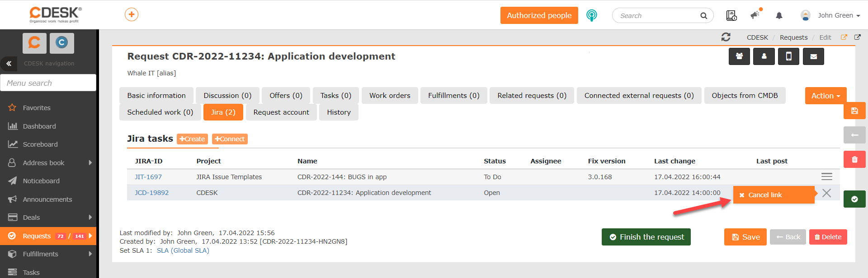Screen dimensions: 868x278
Task: Click the blue C logo tile
Action: 61,43
